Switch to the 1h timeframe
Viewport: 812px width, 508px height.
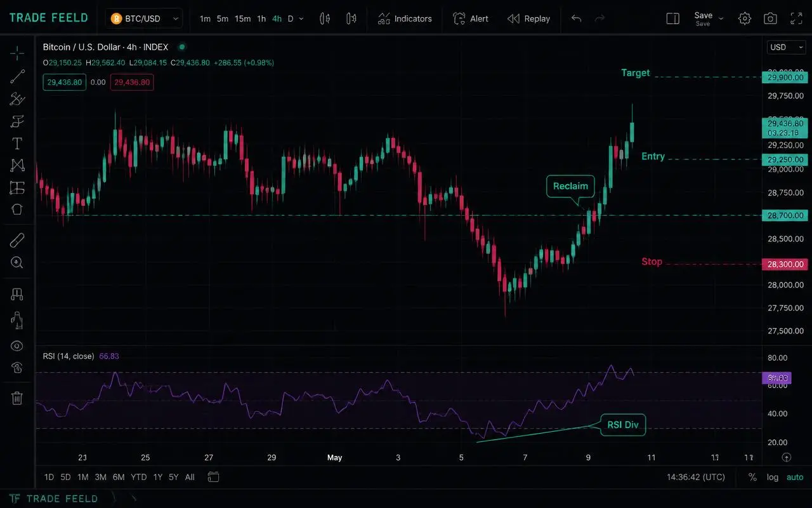click(261, 18)
